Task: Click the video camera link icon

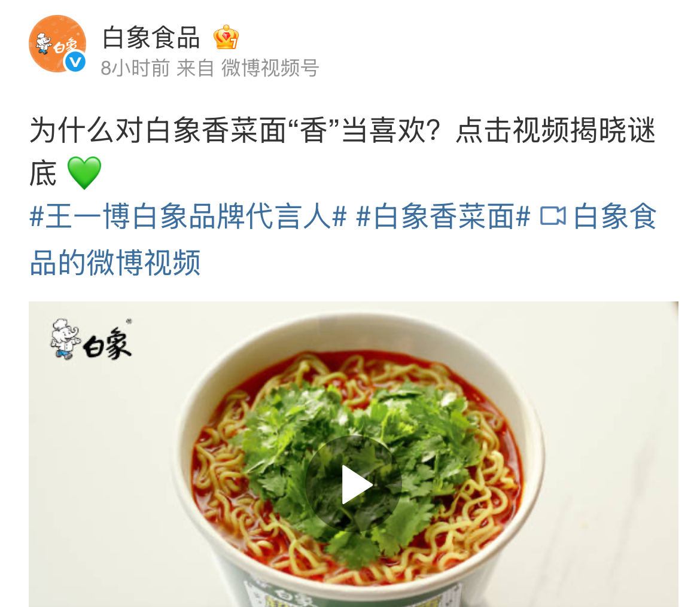Action: [553, 216]
